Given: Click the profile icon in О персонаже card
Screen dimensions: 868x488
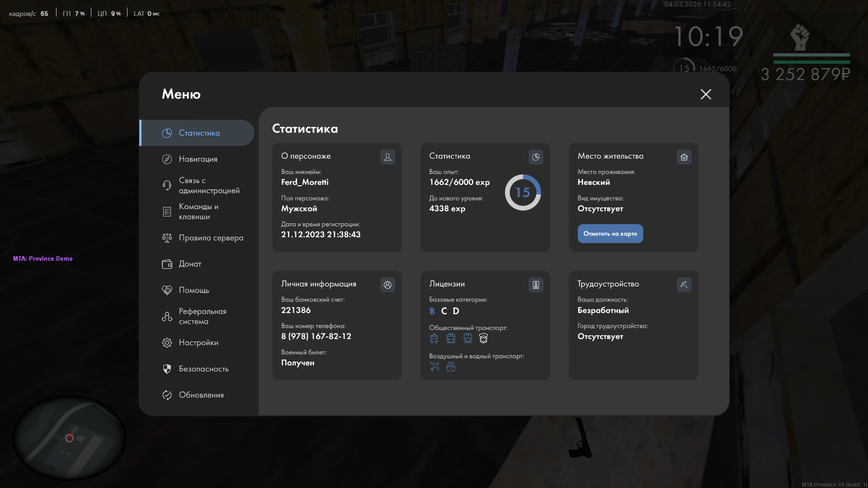Looking at the screenshot, I should (x=387, y=157).
